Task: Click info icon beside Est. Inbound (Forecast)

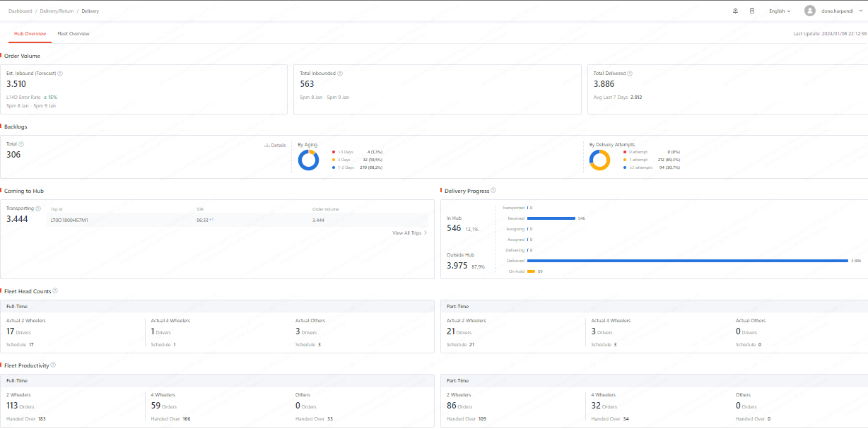Action: point(60,74)
